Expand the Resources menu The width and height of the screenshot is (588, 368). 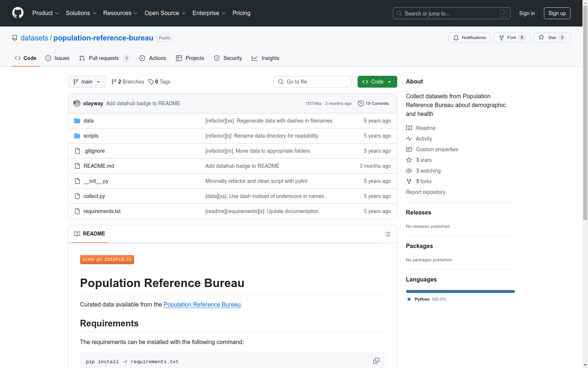[121, 13]
